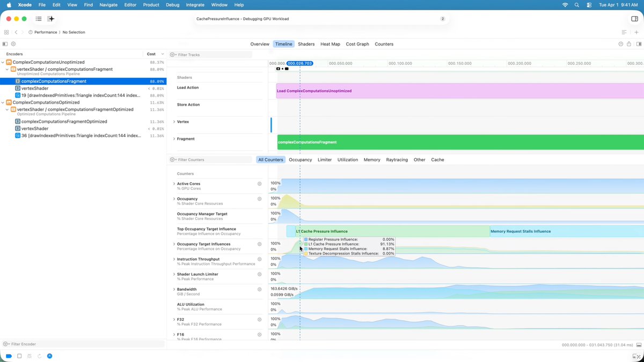Click the debug bar reload arrow icon
Image resolution: width=644 pixels, height=362 pixels.
(x=39, y=356)
